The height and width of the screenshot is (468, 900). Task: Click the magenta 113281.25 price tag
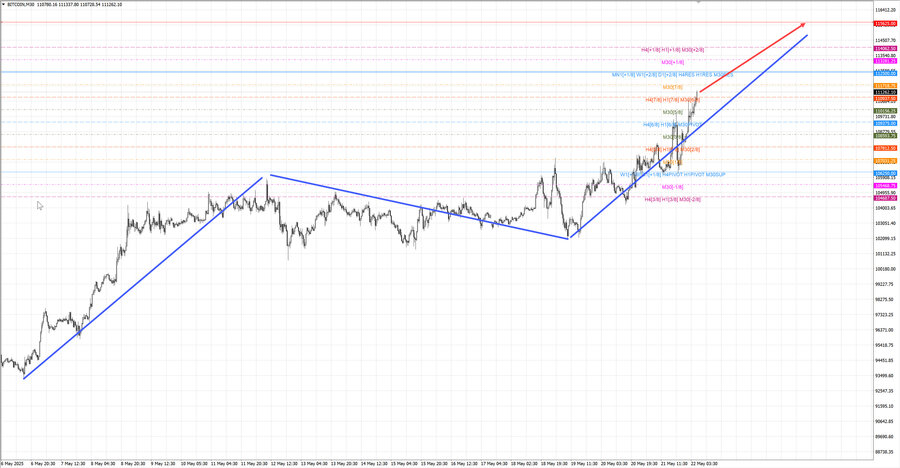(x=884, y=61)
